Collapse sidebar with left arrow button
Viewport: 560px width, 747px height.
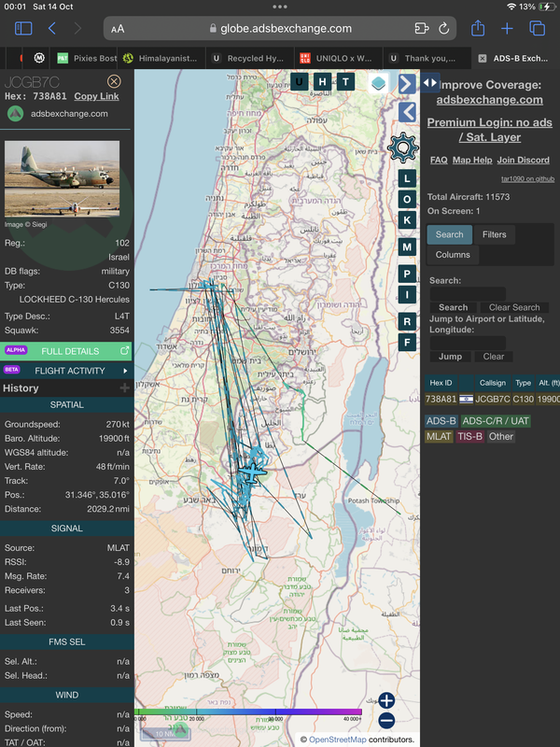click(407, 112)
